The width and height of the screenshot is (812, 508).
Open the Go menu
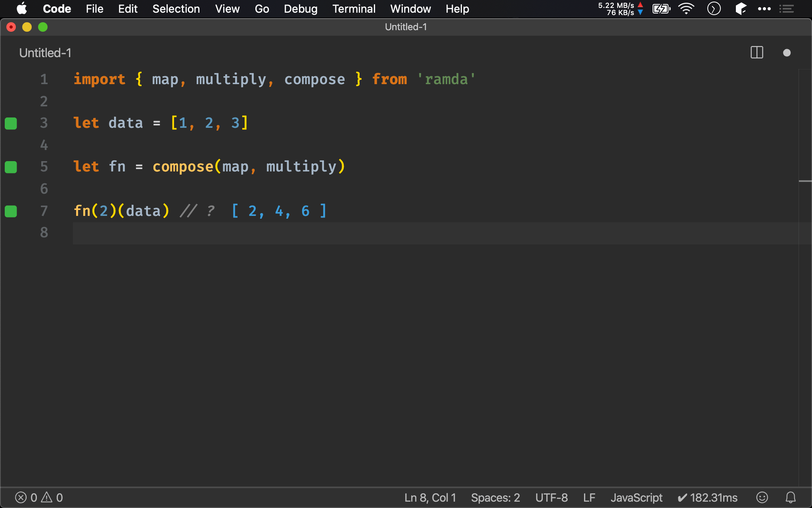(x=262, y=9)
